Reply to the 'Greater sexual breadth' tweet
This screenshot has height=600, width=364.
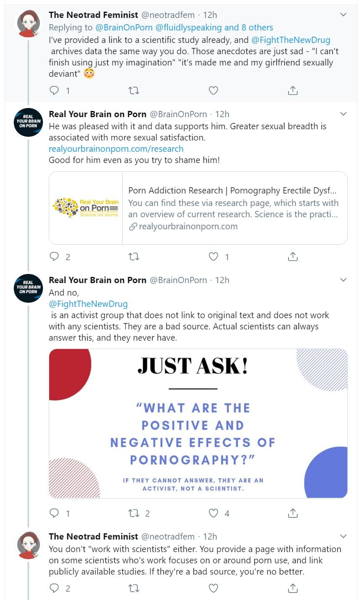click(55, 256)
